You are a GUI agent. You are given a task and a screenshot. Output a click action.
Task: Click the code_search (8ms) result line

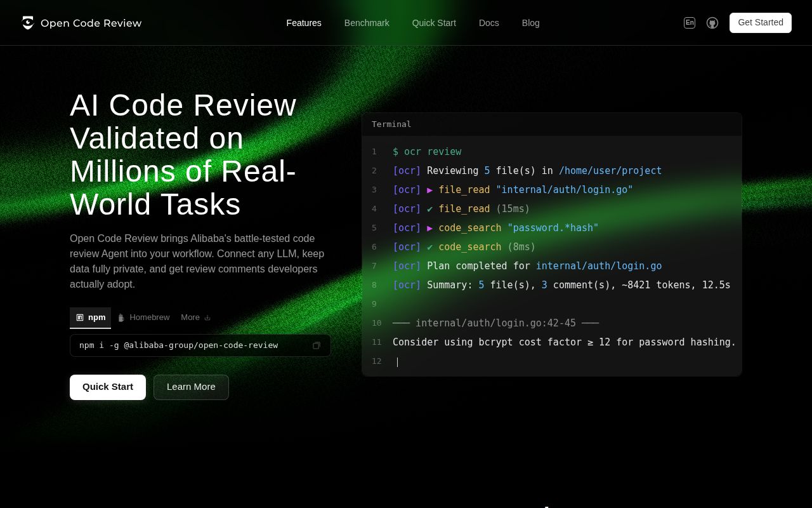pyautogui.click(x=464, y=247)
